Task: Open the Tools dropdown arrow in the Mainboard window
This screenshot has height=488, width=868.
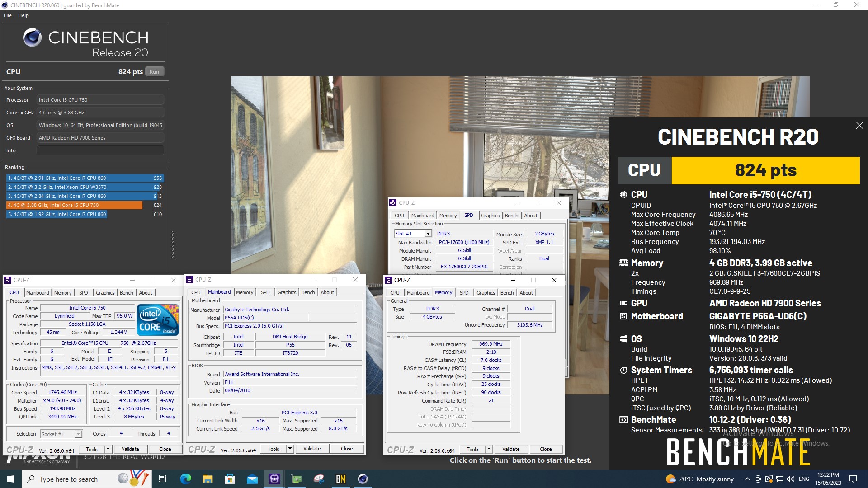Action: point(290,449)
